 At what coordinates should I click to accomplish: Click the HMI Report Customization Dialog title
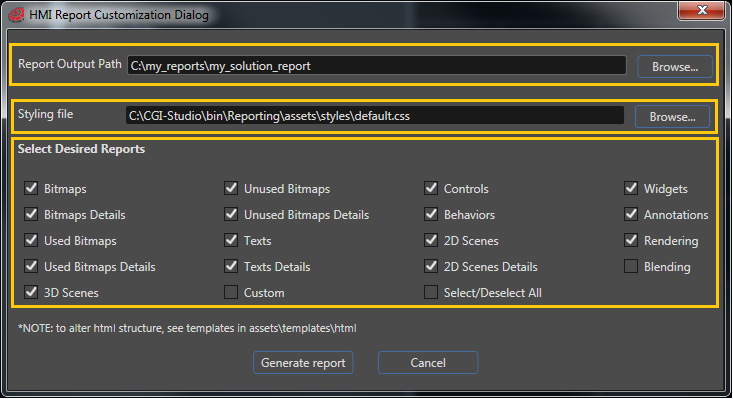[119, 15]
